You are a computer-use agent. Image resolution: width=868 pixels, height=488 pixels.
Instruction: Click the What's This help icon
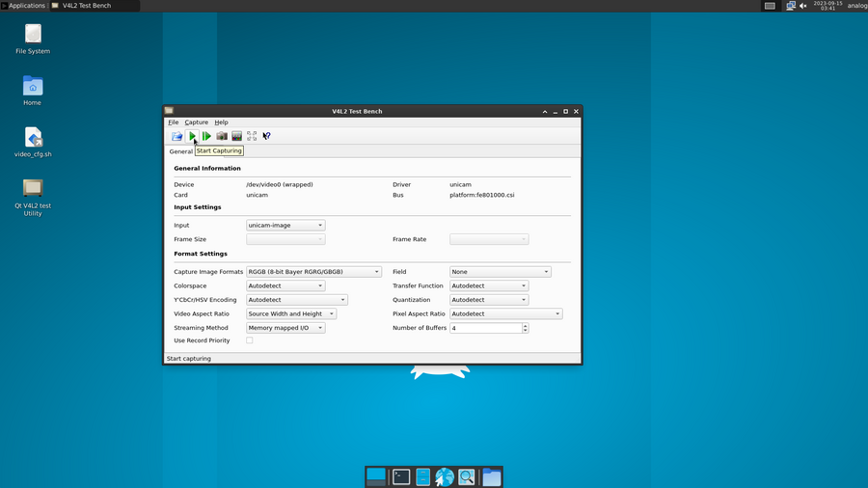[x=267, y=136]
